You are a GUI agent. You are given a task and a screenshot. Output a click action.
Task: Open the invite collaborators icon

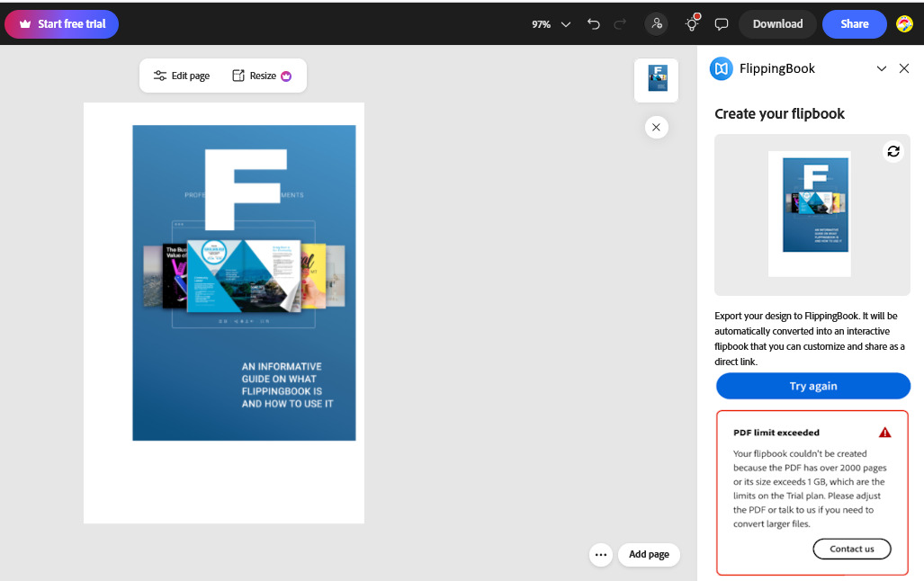pyautogui.click(x=657, y=24)
